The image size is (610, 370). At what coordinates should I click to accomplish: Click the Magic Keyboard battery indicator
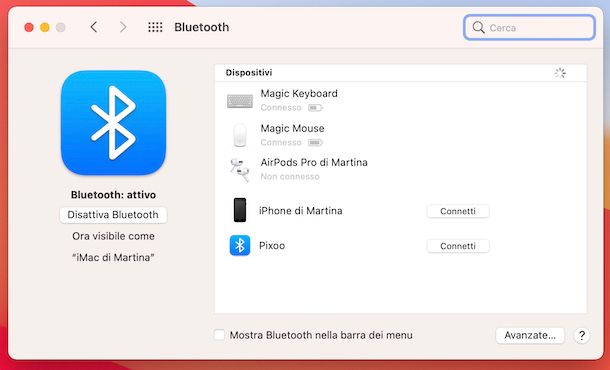tap(315, 108)
